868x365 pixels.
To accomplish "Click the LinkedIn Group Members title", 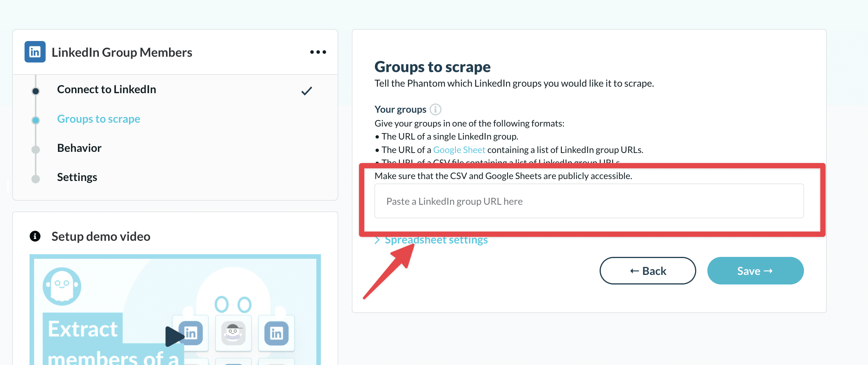I will point(122,52).
